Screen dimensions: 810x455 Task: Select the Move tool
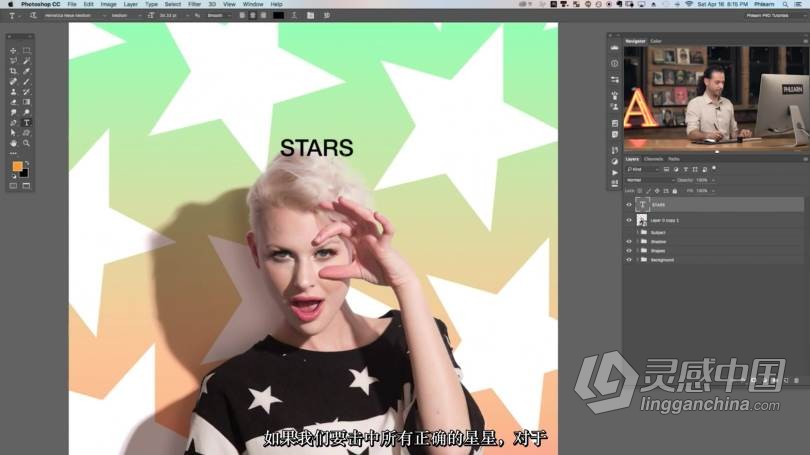tap(13, 51)
